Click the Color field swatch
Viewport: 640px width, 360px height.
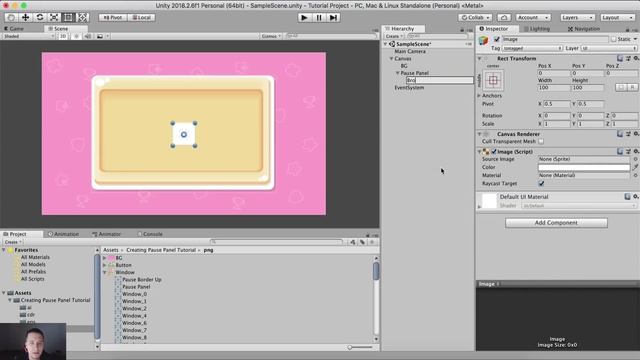(584, 167)
